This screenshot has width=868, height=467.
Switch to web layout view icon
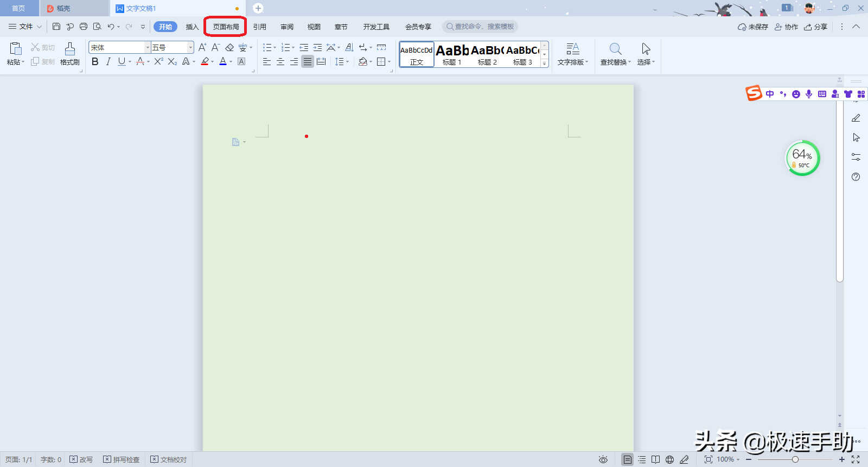click(670, 459)
